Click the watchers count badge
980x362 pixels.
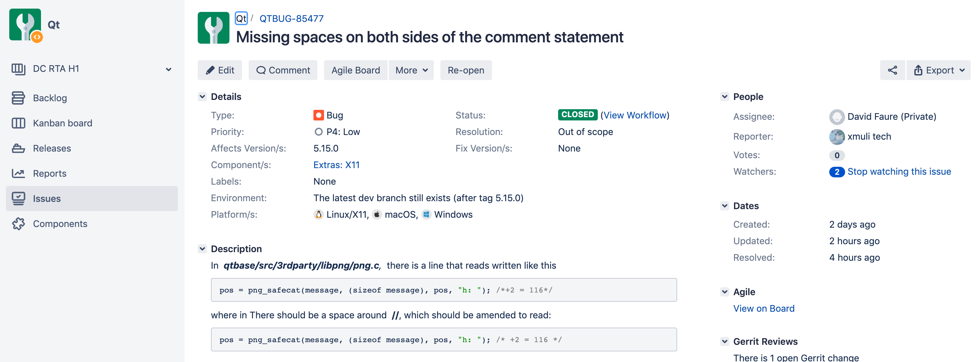pos(837,172)
